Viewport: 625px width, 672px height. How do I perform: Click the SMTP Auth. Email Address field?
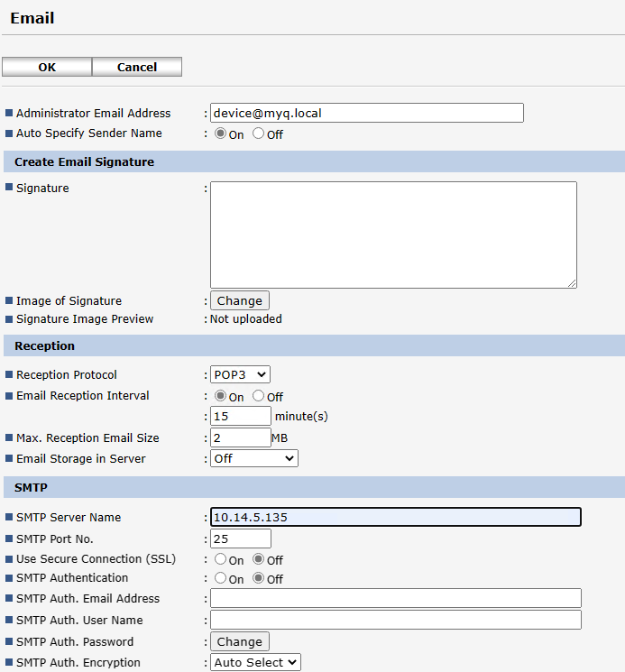(395, 598)
